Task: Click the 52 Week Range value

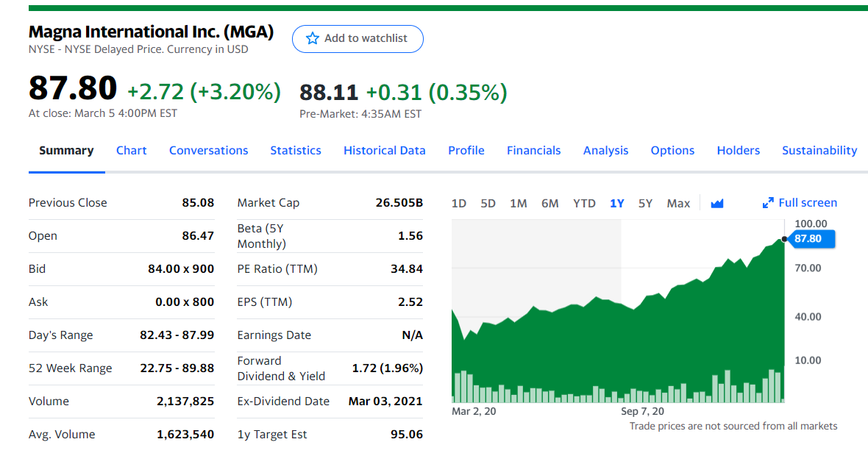Action: (x=177, y=368)
